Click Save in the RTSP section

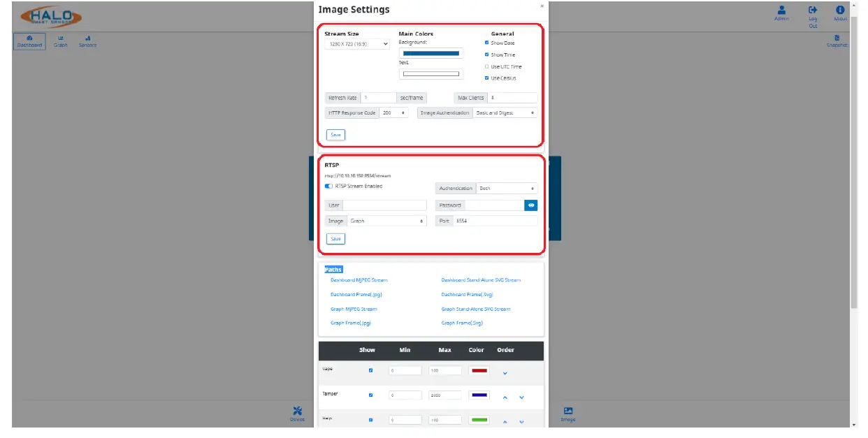pyautogui.click(x=335, y=238)
